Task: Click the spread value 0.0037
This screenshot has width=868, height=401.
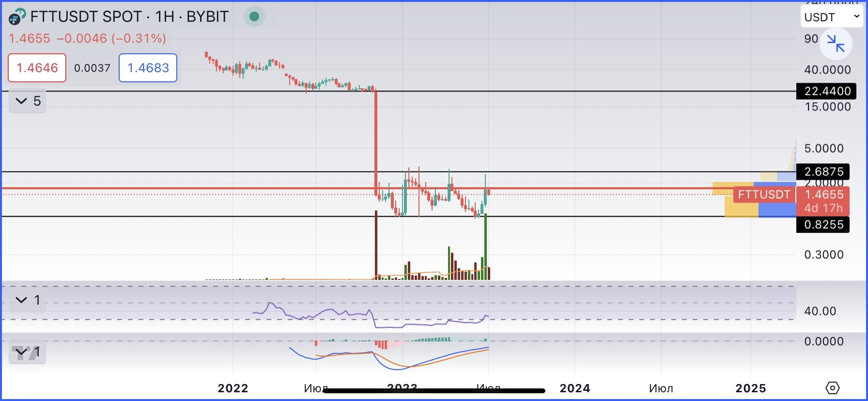Action: 92,68
